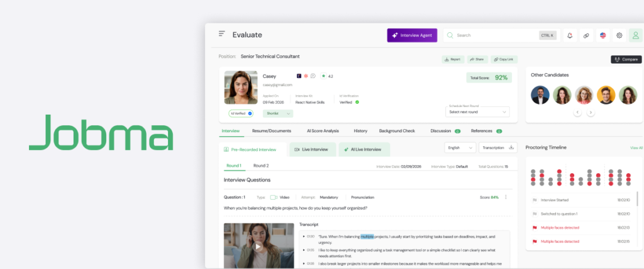The height and width of the screenshot is (269, 644).
Task: Click the Pronunciation label
Action: click(x=363, y=197)
